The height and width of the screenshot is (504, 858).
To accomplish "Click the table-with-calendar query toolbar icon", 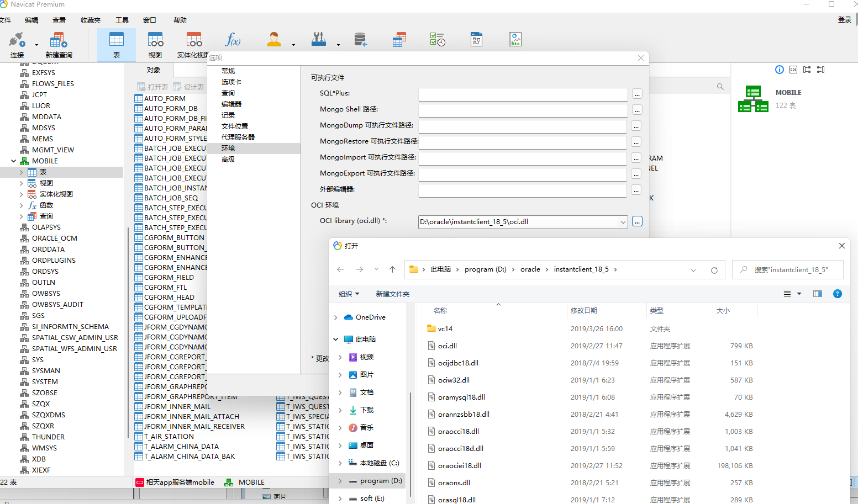I will point(399,40).
